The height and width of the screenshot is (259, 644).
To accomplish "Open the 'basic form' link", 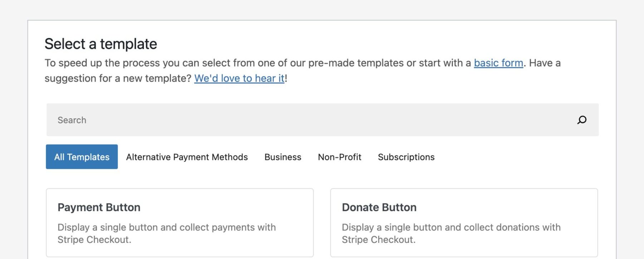I will click(x=498, y=63).
